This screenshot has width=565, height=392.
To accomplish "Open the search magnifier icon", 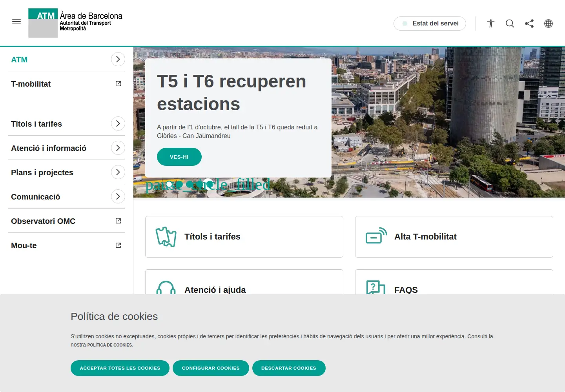I will pos(510,24).
